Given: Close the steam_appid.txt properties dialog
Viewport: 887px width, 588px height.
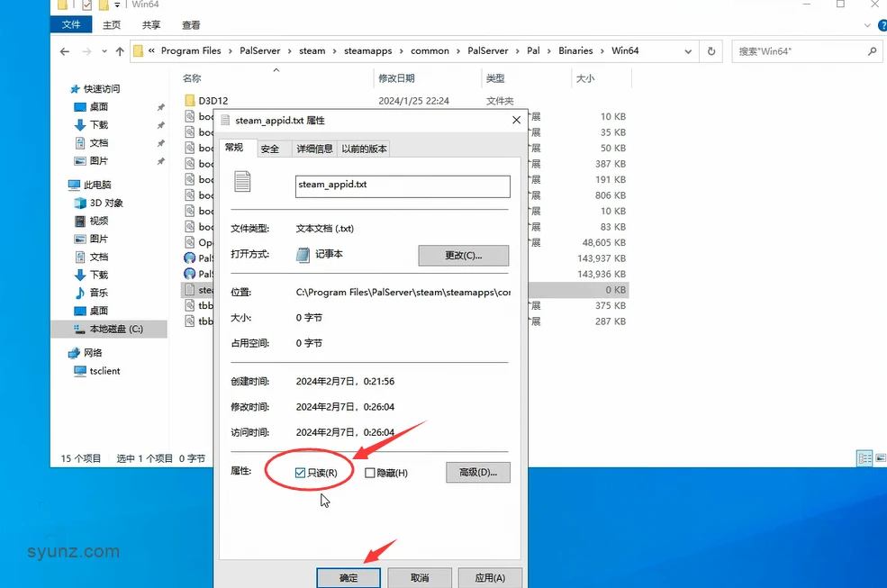Looking at the screenshot, I should pyautogui.click(x=516, y=120).
